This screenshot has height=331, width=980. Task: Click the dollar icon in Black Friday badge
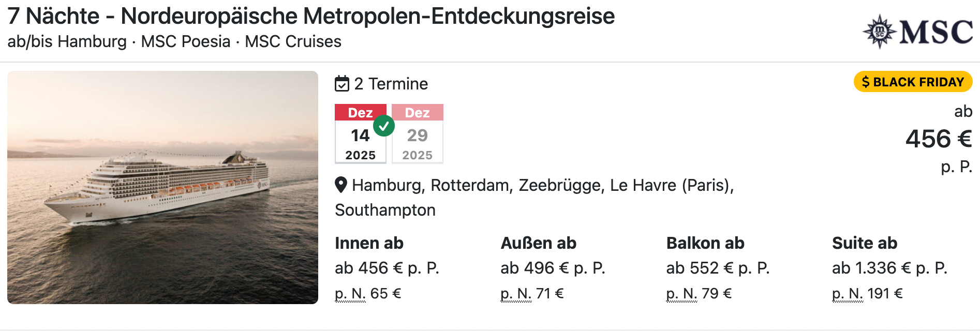coord(866,82)
